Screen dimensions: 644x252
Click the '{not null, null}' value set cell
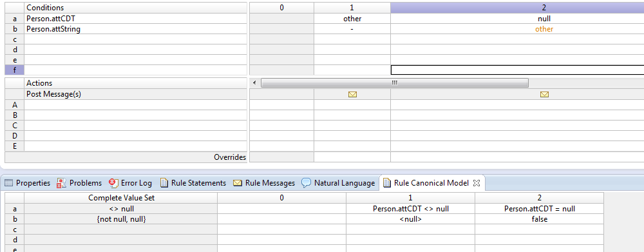click(121, 219)
